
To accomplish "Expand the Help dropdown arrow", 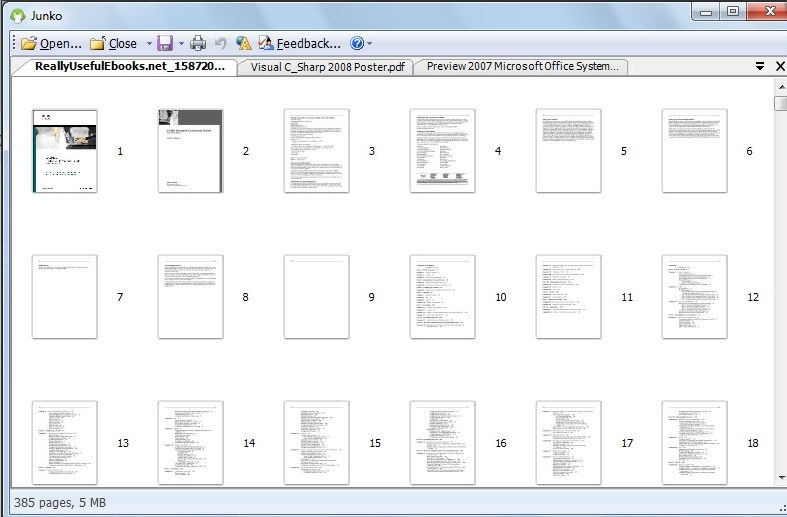I will pos(370,44).
